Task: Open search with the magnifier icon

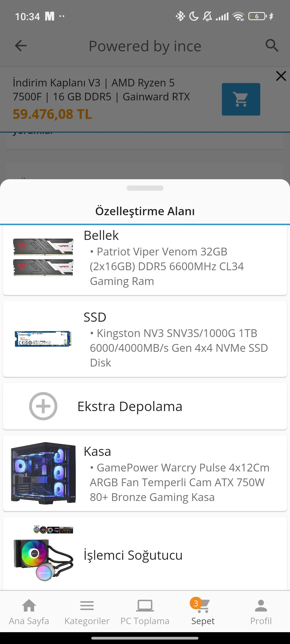Action: coord(271,46)
